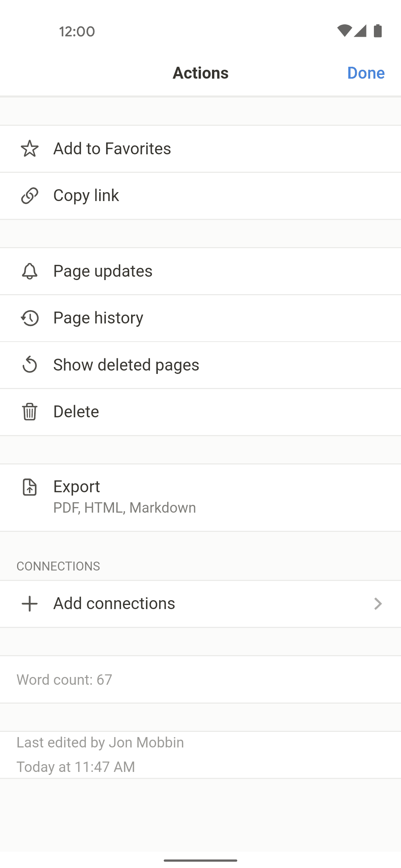Open Page updates

tap(103, 271)
